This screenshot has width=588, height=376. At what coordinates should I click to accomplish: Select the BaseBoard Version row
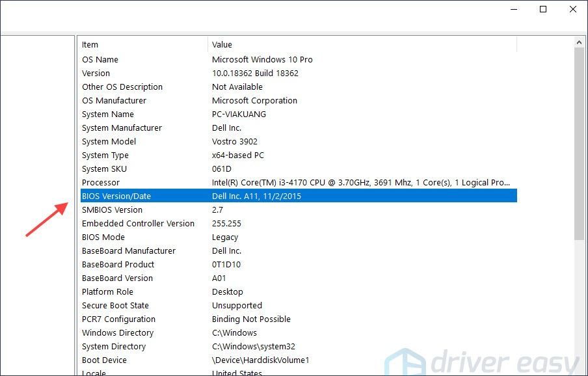click(x=299, y=278)
